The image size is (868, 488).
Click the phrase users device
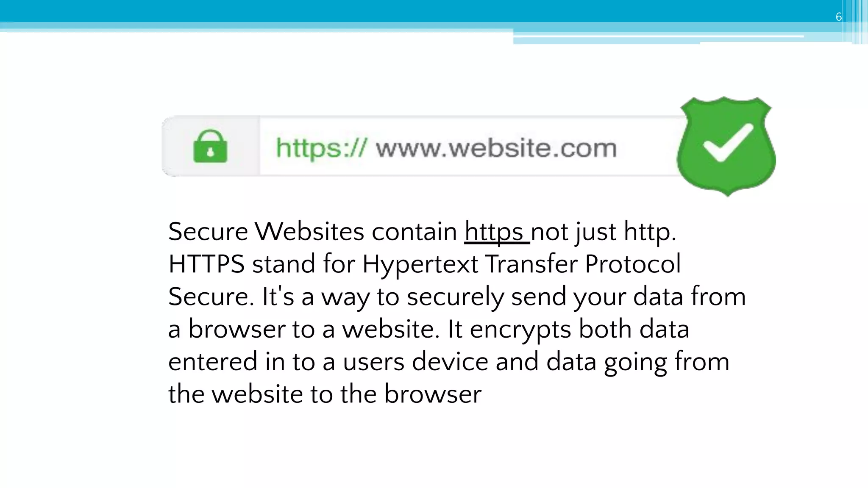pyautogui.click(x=416, y=362)
